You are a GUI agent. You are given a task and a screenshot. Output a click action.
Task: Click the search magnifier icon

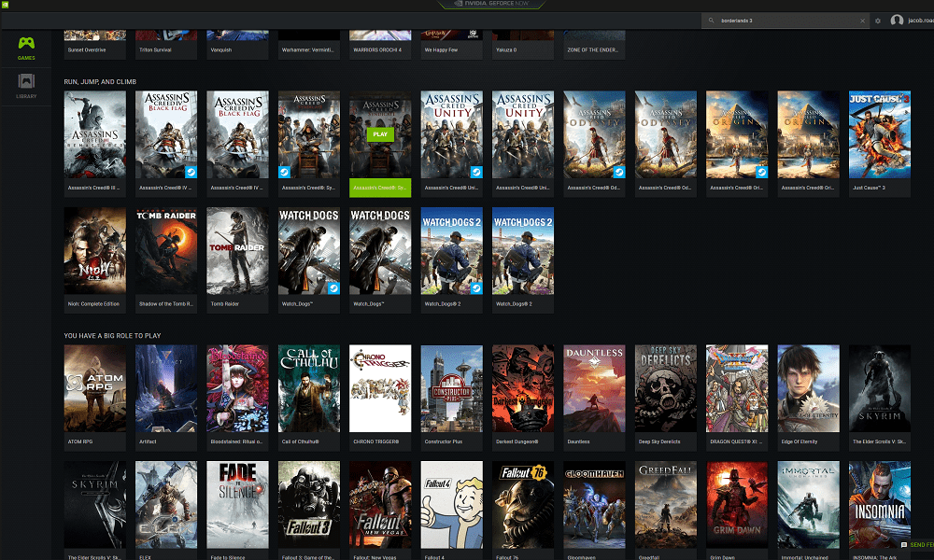[711, 21]
